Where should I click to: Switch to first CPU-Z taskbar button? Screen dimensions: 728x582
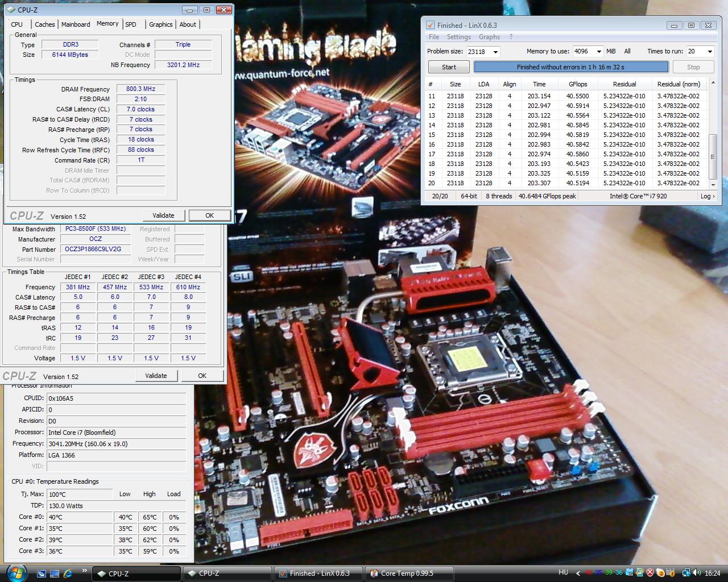click(x=136, y=573)
